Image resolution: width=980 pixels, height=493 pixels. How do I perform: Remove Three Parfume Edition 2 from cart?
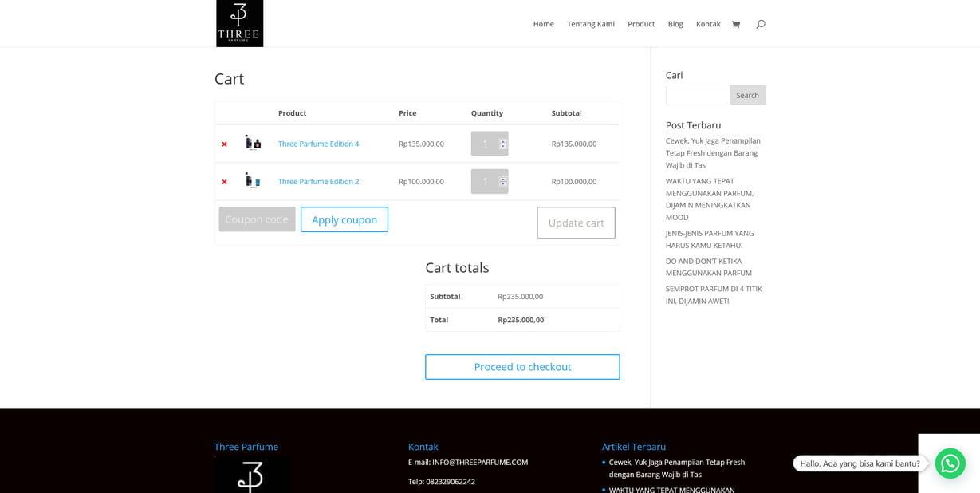click(224, 182)
